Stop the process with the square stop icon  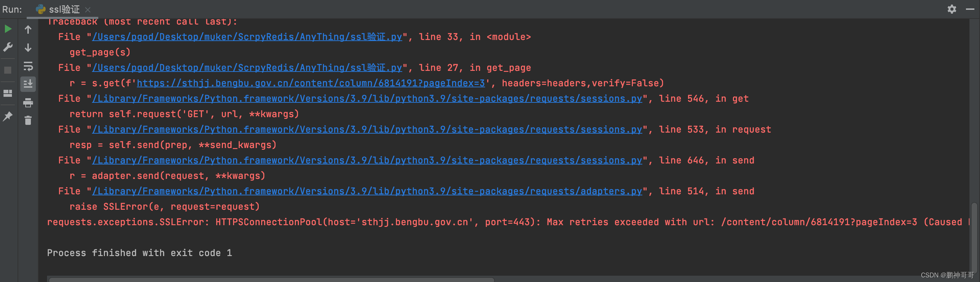pyautogui.click(x=8, y=70)
